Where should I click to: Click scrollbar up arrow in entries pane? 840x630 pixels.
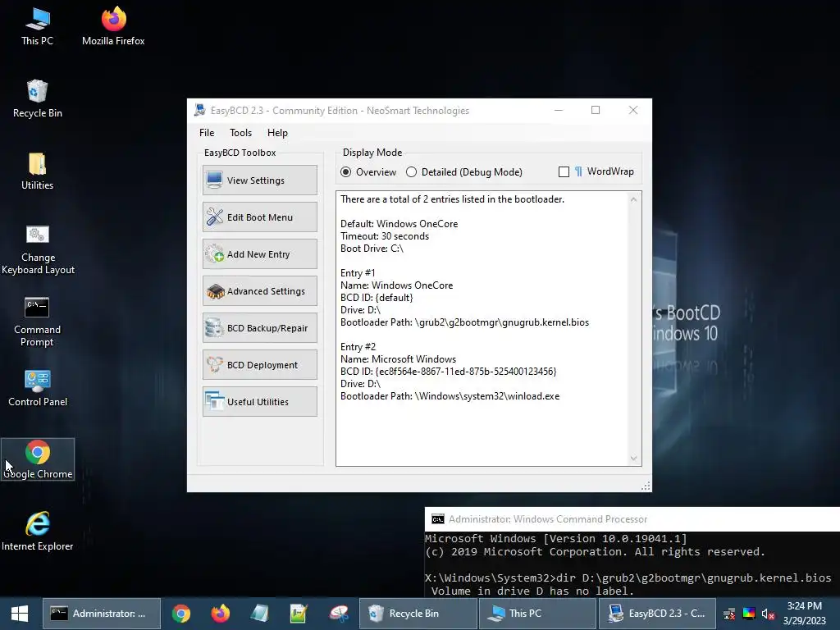(634, 199)
